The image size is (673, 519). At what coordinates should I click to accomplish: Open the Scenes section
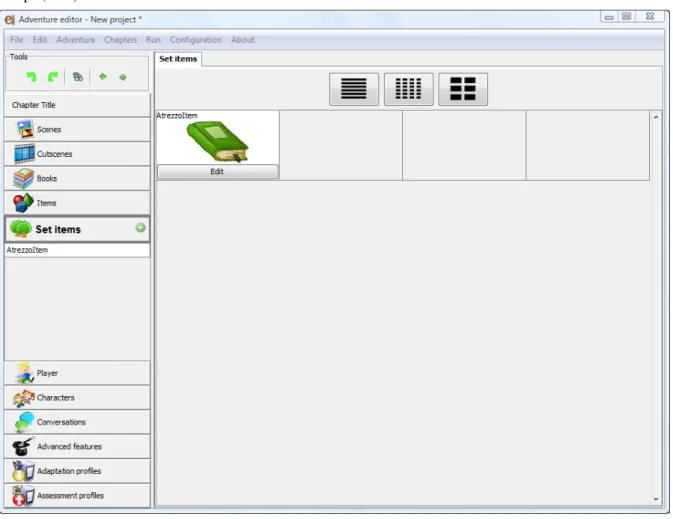pos(77,130)
